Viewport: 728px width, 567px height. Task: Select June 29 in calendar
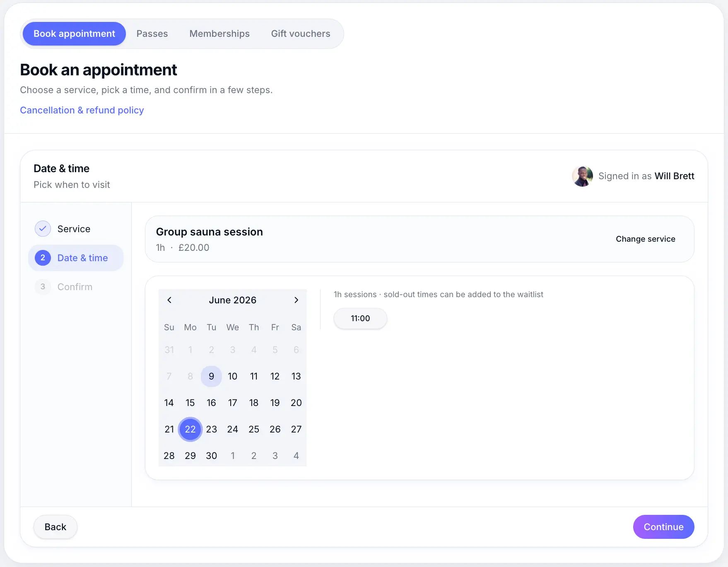coord(190,456)
